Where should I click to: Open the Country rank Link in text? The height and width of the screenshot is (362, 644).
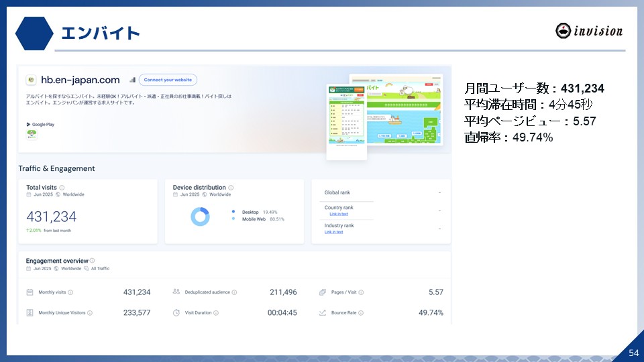[338, 214]
